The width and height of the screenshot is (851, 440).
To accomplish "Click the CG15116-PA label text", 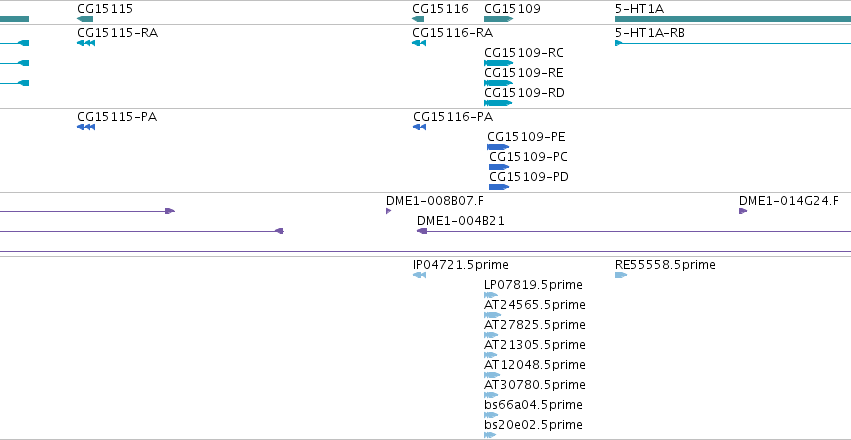I will (453, 117).
